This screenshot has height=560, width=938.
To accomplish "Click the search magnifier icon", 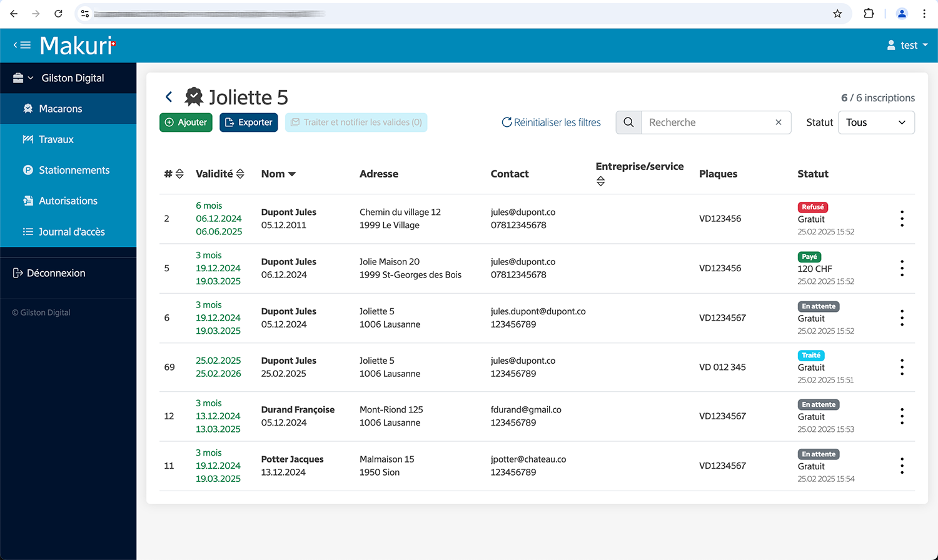I will click(x=628, y=122).
